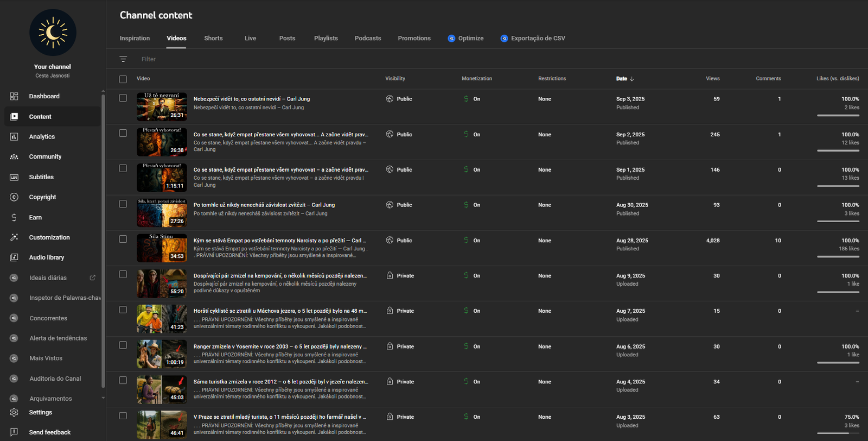
Task: Open the Customization magic wand icon
Action: click(14, 237)
